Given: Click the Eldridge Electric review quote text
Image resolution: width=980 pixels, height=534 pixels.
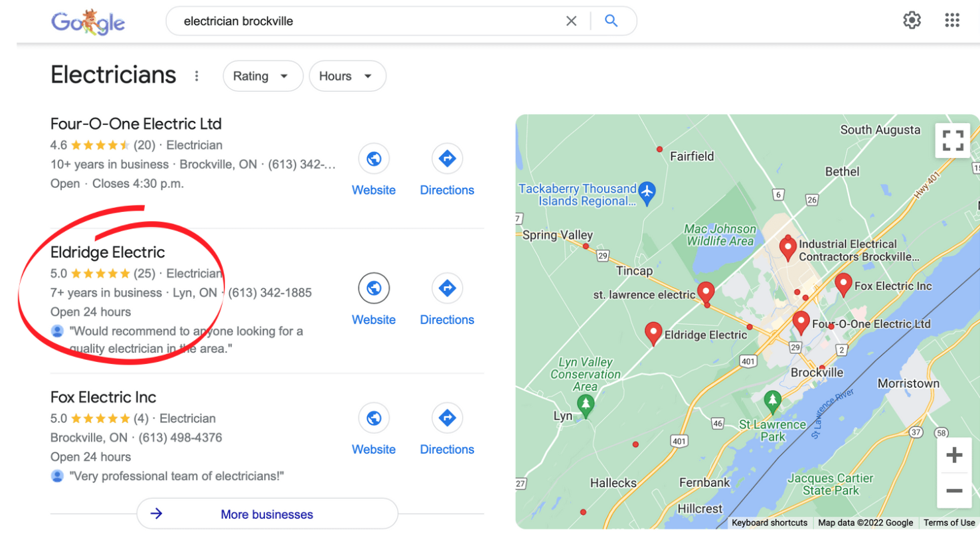Looking at the screenshot, I should click(186, 339).
